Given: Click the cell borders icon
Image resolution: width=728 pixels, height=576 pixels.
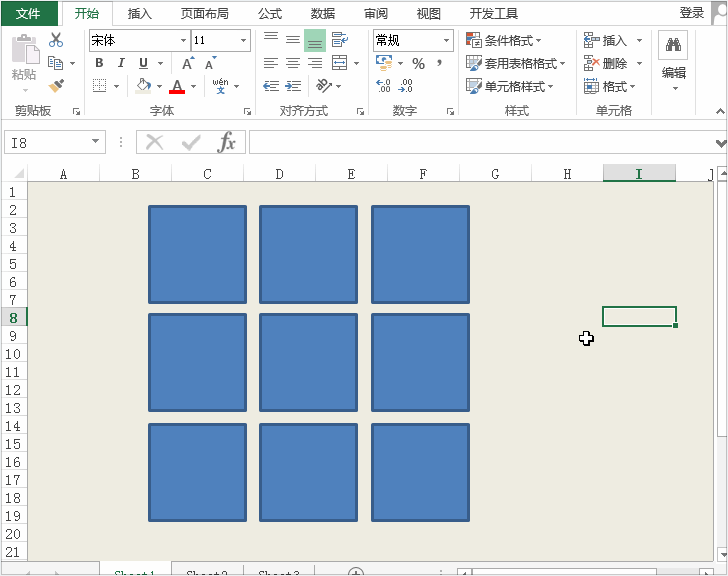Looking at the screenshot, I should pyautogui.click(x=99, y=86).
